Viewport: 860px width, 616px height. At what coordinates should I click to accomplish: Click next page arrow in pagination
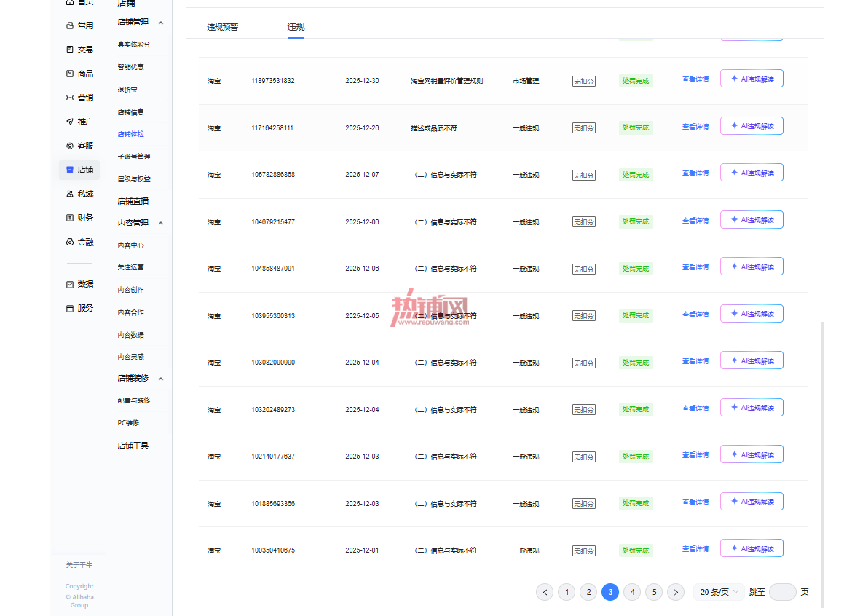point(676,592)
